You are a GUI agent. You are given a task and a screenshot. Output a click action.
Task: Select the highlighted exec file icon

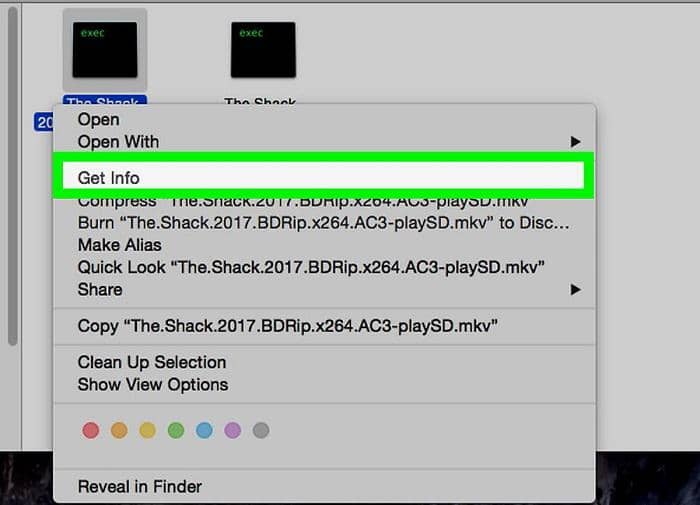coord(105,50)
